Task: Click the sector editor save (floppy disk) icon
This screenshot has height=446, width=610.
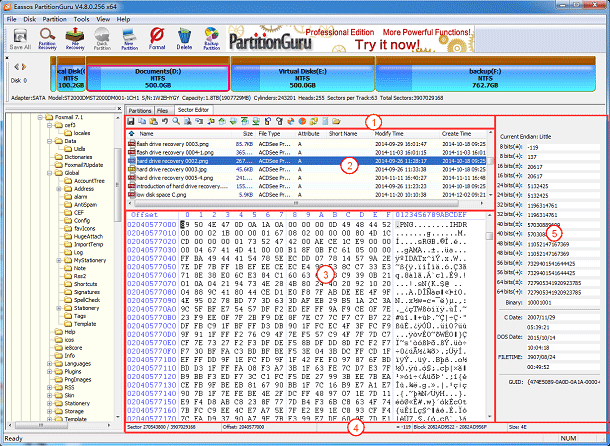Action: click(131, 121)
